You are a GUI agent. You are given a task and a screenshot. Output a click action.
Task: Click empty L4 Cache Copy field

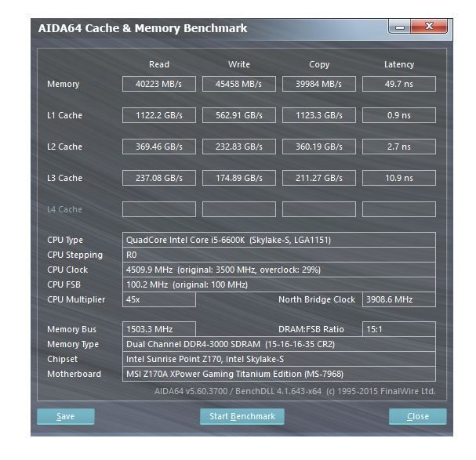(318, 209)
